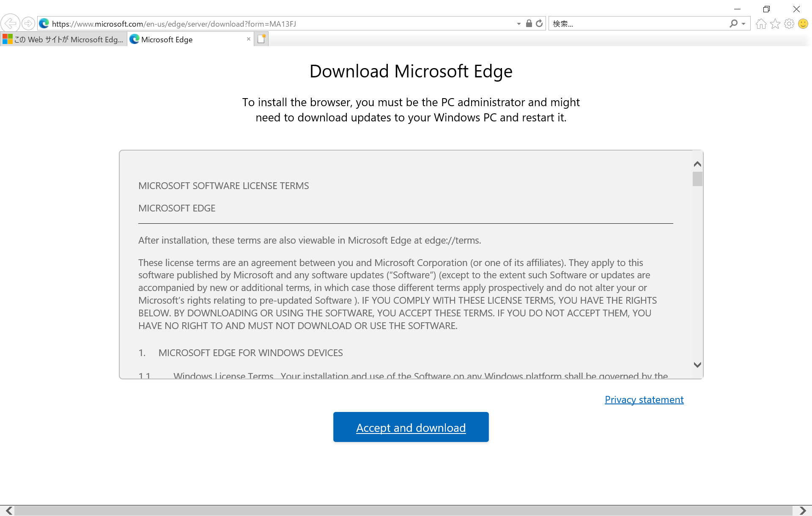This screenshot has width=812, height=516.
Task: Click the browser Back arrow button
Action: pyautogui.click(x=10, y=23)
